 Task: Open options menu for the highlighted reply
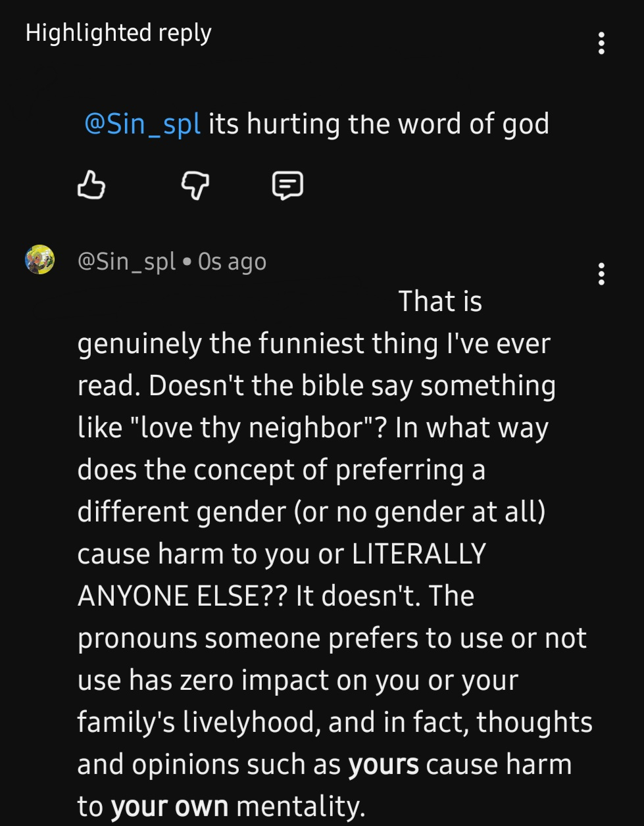[x=601, y=43]
